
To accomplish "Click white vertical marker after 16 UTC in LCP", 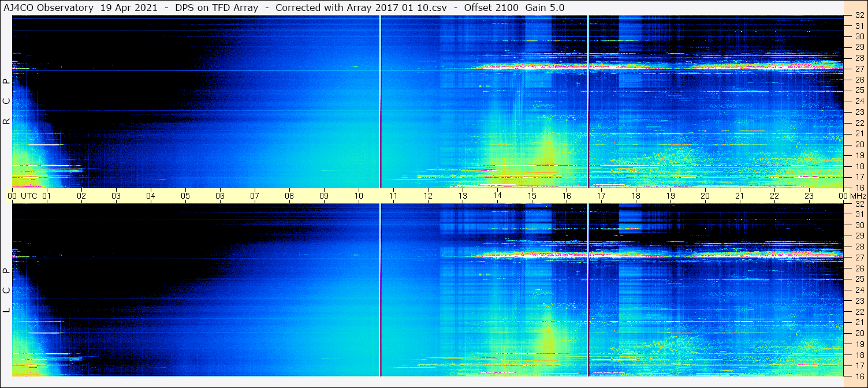I will (x=588, y=290).
